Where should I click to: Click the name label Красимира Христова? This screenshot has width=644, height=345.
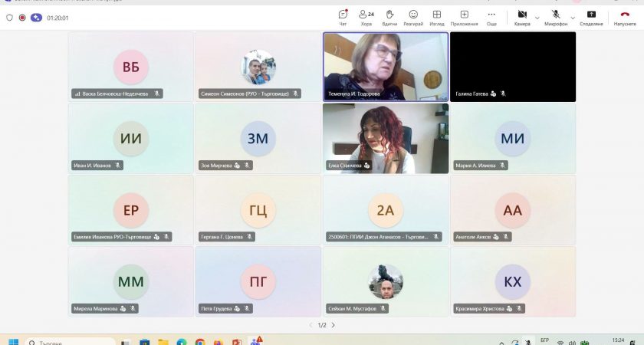tap(480, 309)
